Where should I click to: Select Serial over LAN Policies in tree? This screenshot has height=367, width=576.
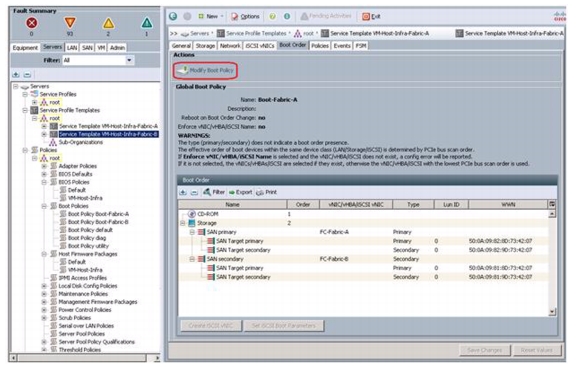coord(86,326)
